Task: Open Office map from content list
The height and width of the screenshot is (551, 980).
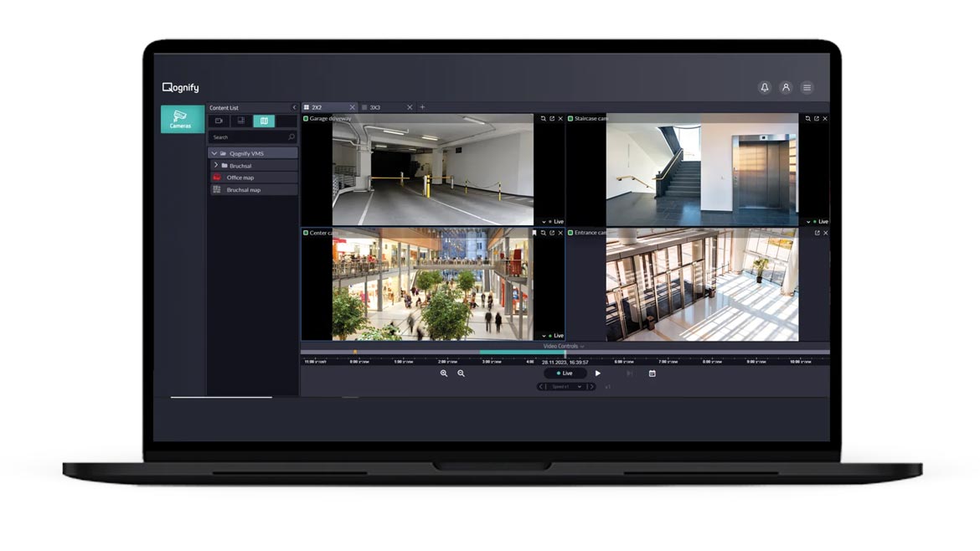Action: (x=240, y=178)
